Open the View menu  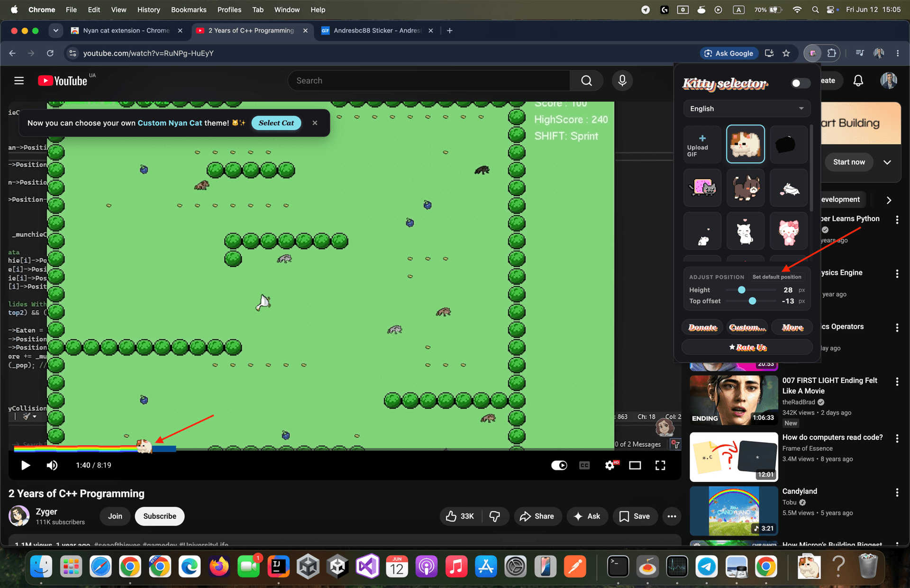[x=118, y=9]
